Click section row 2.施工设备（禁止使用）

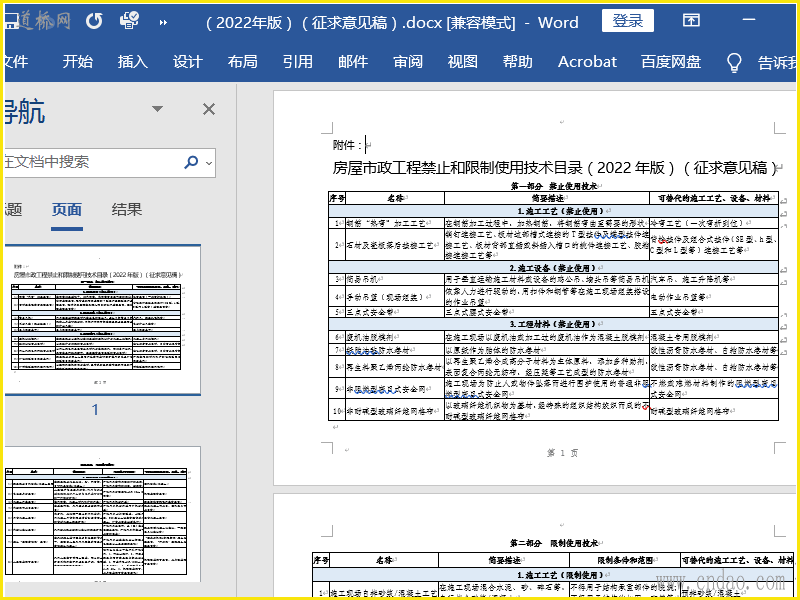(553, 268)
